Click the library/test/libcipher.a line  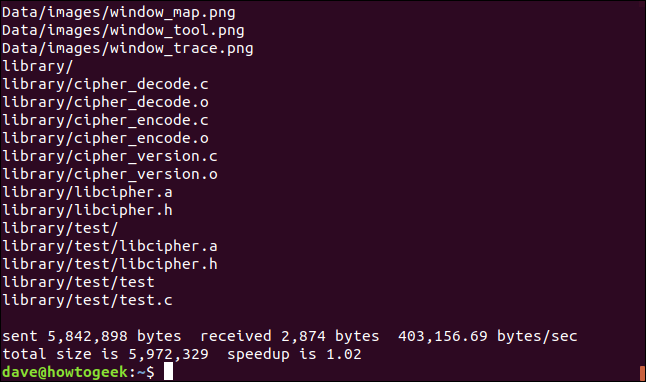(x=110, y=246)
